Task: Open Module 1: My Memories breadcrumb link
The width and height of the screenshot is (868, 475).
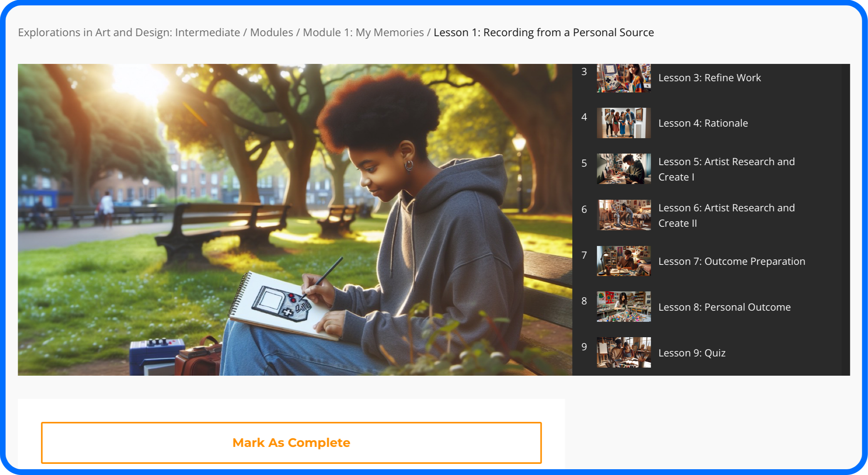Action: click(x=363, y=32)
